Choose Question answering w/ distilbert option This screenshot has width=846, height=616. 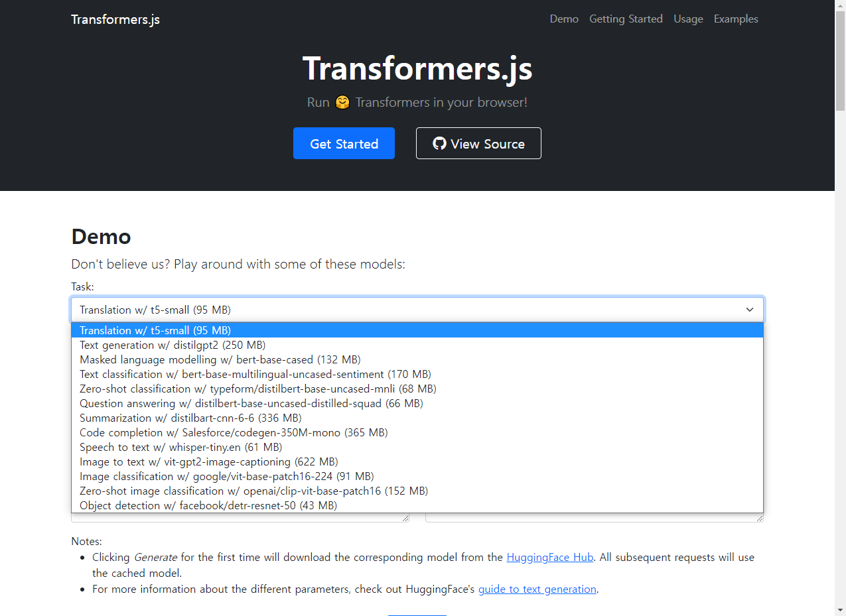(417, 403)
